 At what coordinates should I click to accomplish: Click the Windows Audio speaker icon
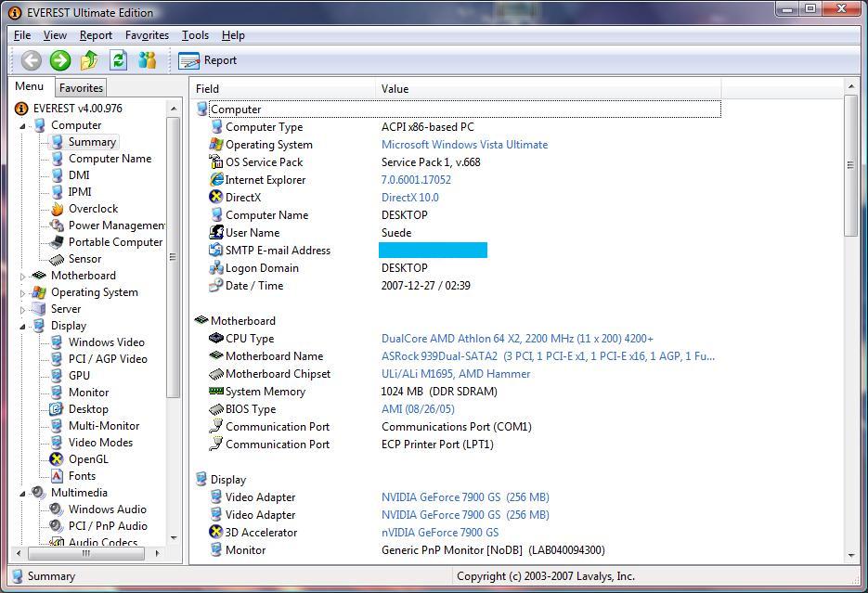click(x=57, y=509)
